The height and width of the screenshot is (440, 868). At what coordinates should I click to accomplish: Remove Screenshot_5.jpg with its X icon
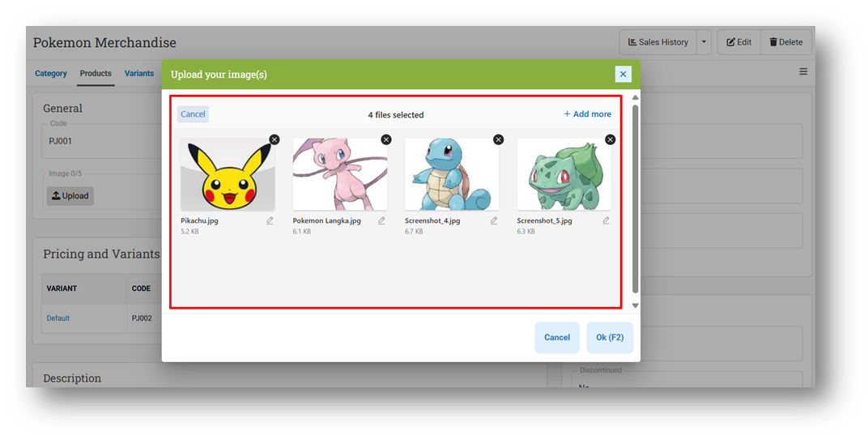click(x=610, y=139)
